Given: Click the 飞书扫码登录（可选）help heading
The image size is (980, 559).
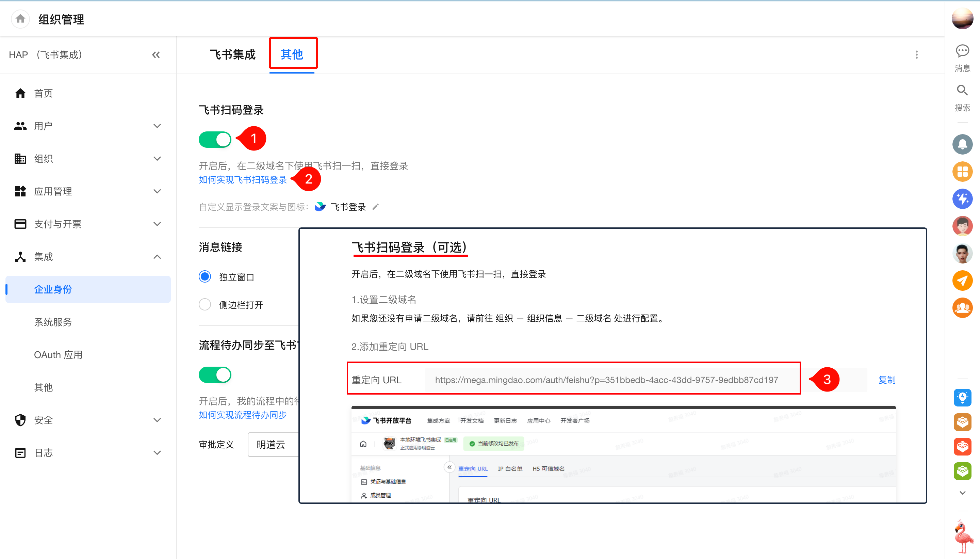Looking at the screenshot, I should click(x=409, y=247).
